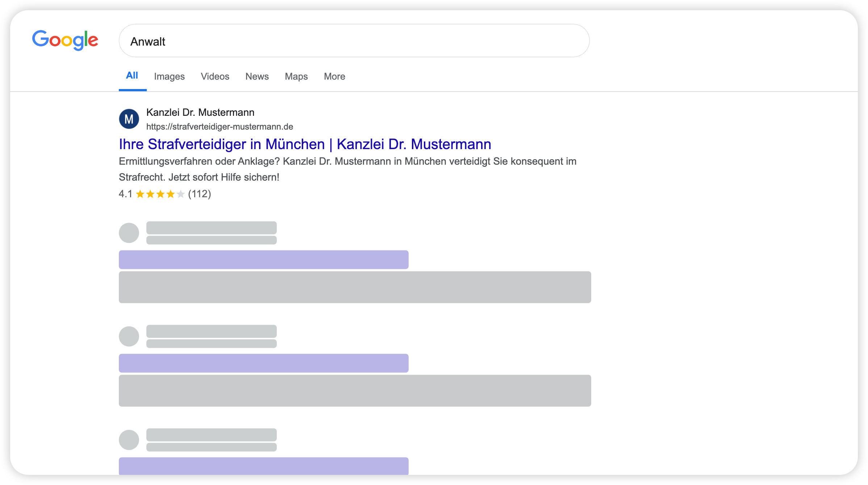Click the site name Kanzlei Dr. Mustermann

tap(200, 112)
